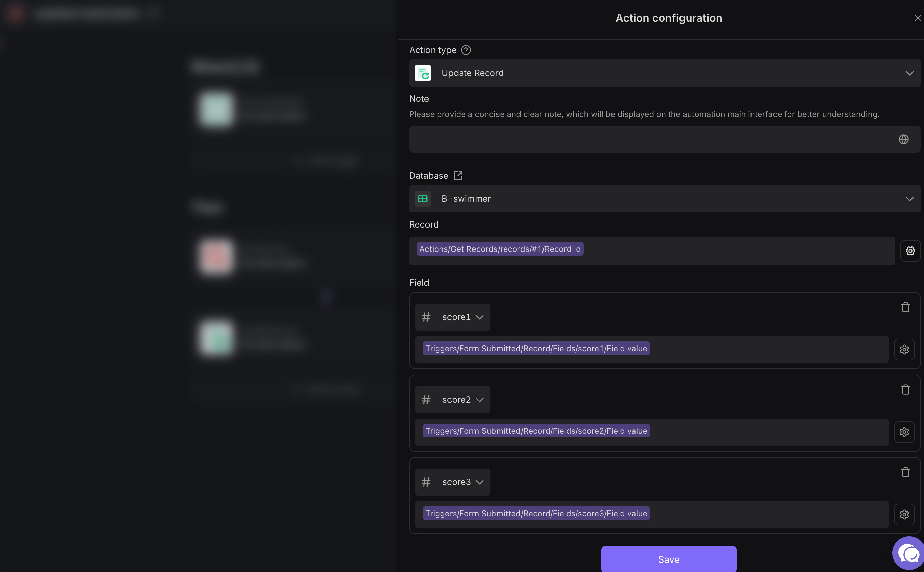This screenshot has height=572, width=924.
Task: Remove score3 field using trash icon
Action: (905, 472)
